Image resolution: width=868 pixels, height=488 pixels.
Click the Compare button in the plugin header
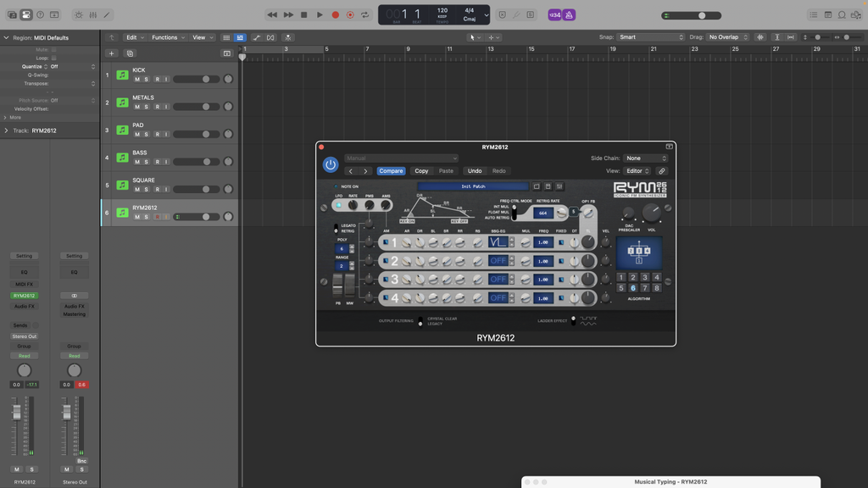pyautogui.click(x=391, y=170)
